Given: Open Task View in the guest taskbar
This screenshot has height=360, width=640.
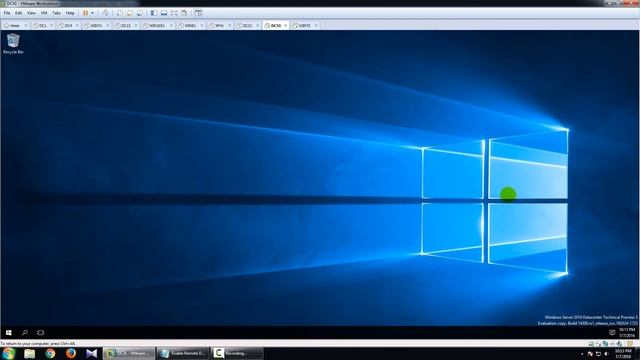Looking at the screenshot, I should tap(40, 333).
